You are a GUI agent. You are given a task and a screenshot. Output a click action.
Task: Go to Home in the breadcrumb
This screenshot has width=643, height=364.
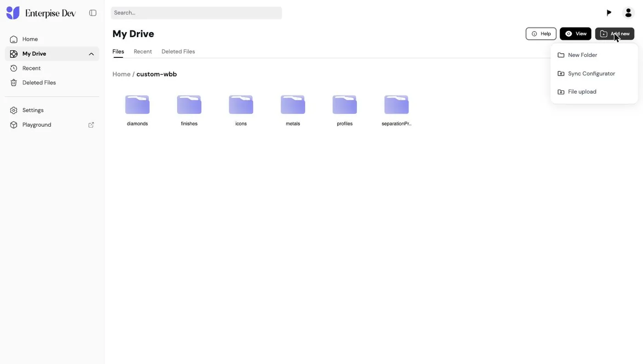[121, 74]
